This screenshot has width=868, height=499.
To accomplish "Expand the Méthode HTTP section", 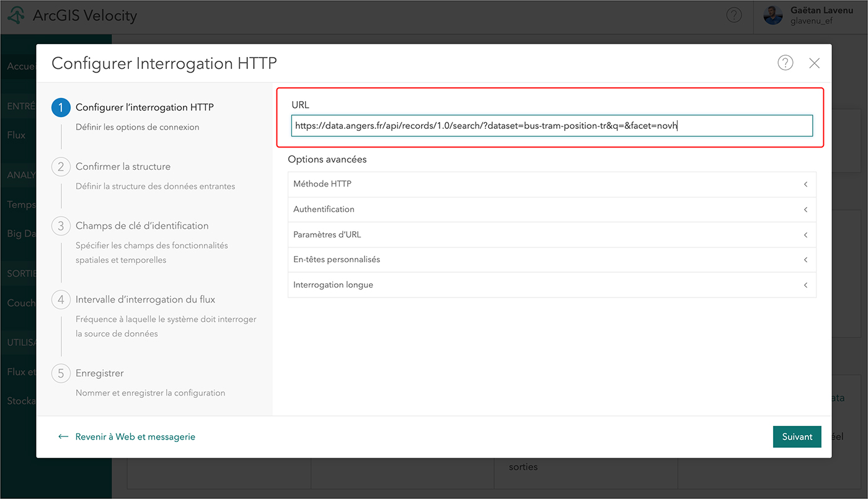I will tap(552, 184).
